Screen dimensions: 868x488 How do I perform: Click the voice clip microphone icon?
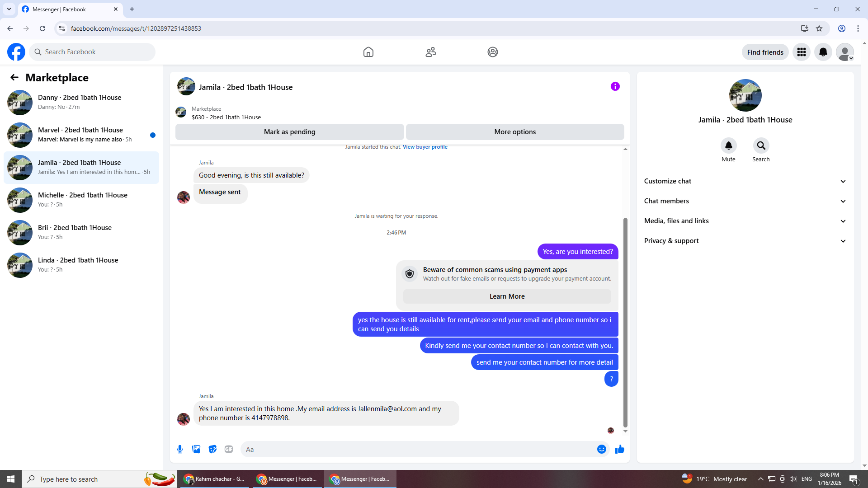[180, 449]
